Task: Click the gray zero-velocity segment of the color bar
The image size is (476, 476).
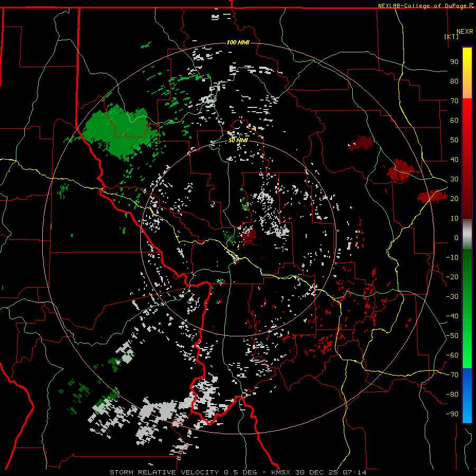Action: [467, 234]
